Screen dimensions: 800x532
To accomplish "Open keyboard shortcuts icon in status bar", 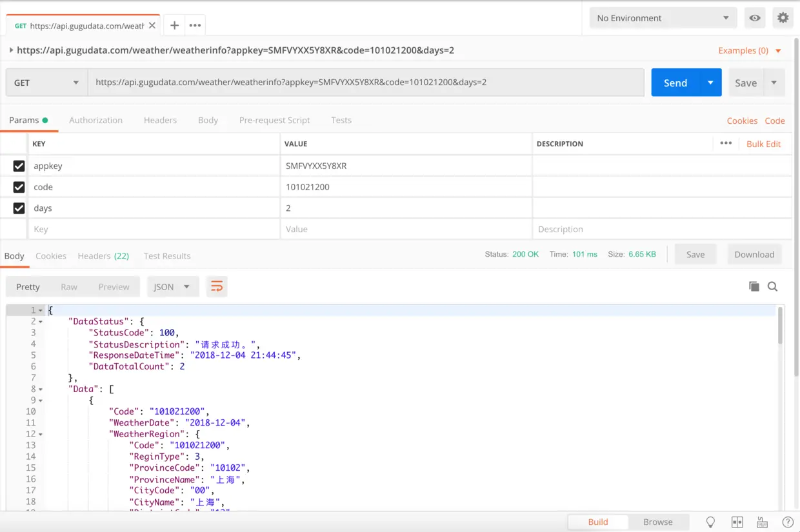I will 762,522.
